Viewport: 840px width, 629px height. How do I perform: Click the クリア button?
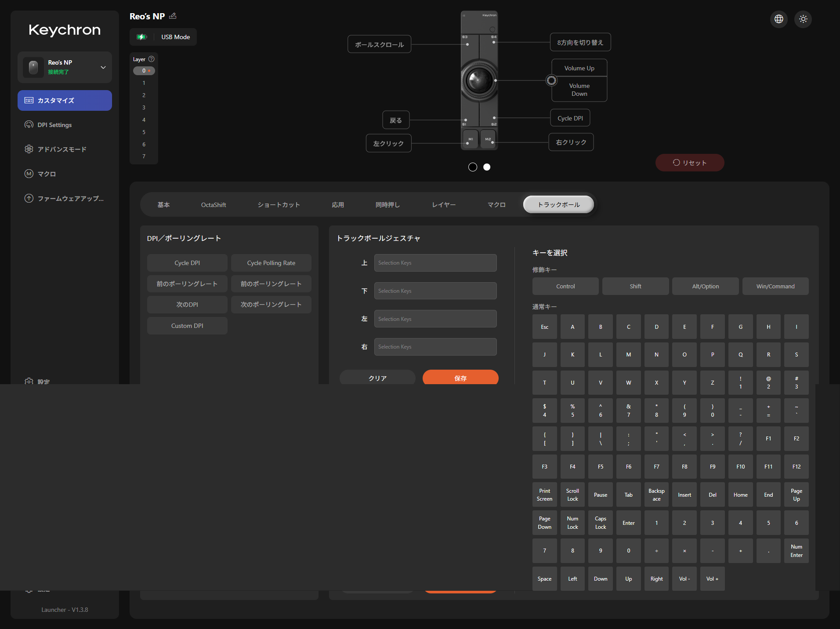(x=377, y=377)
